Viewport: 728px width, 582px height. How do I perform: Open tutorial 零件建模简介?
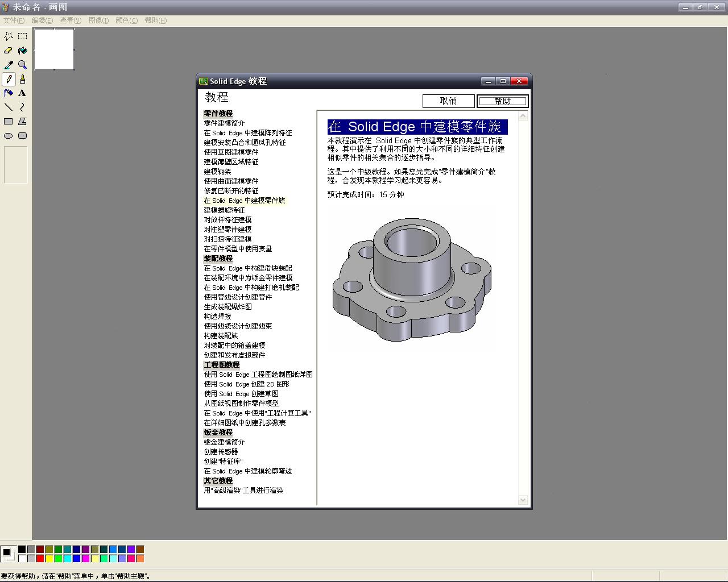coord(224,123)
